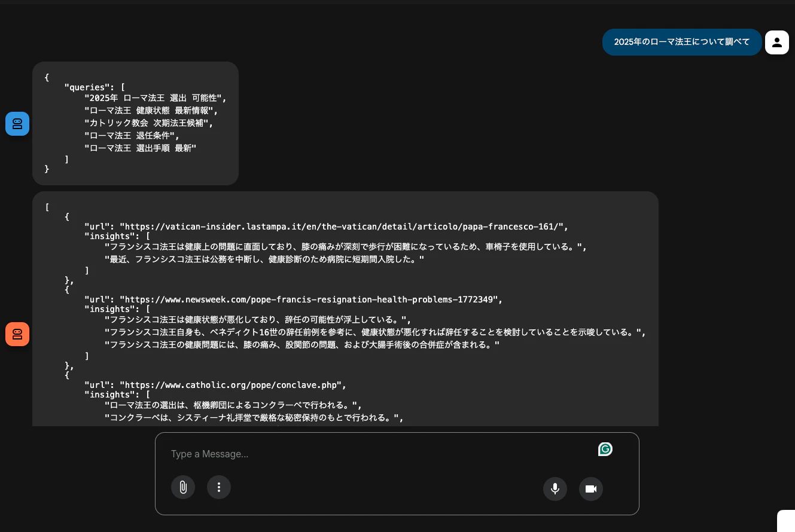Focus the "Type a Message..." input field
Viewport: 795px width, 532px height.
coord(380,454)
